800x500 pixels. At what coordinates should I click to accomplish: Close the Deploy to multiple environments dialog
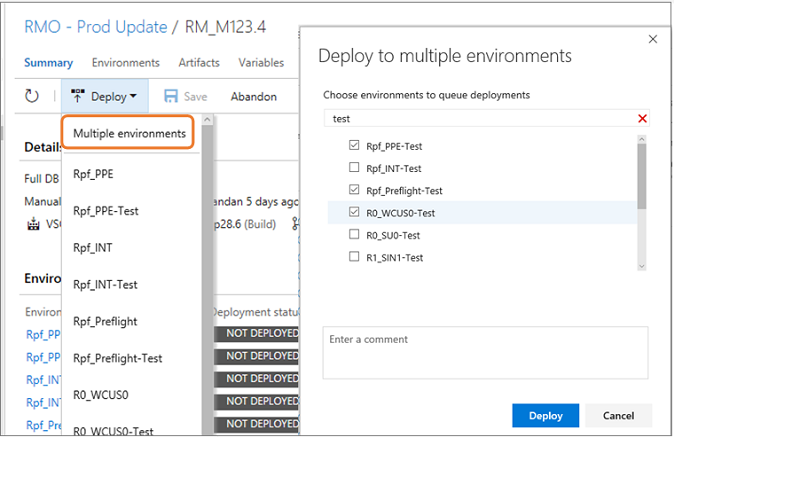pyautogui.click(x=653, y=39)
